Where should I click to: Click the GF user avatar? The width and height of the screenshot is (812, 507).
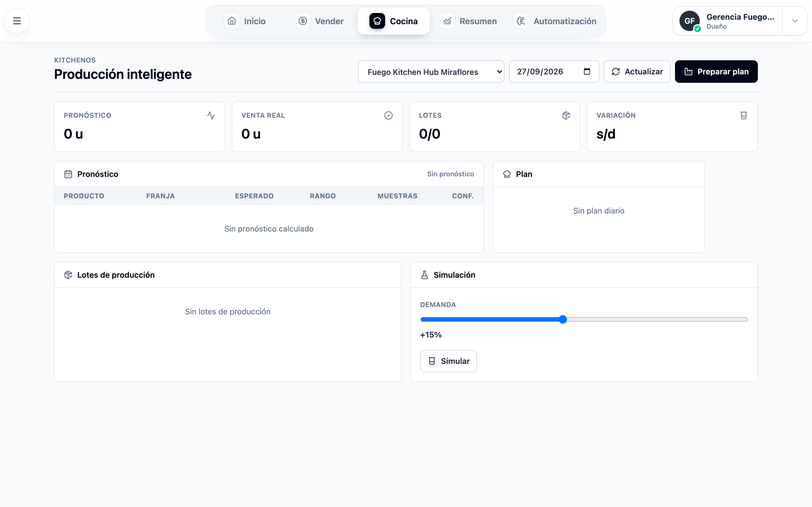point(689,21)
